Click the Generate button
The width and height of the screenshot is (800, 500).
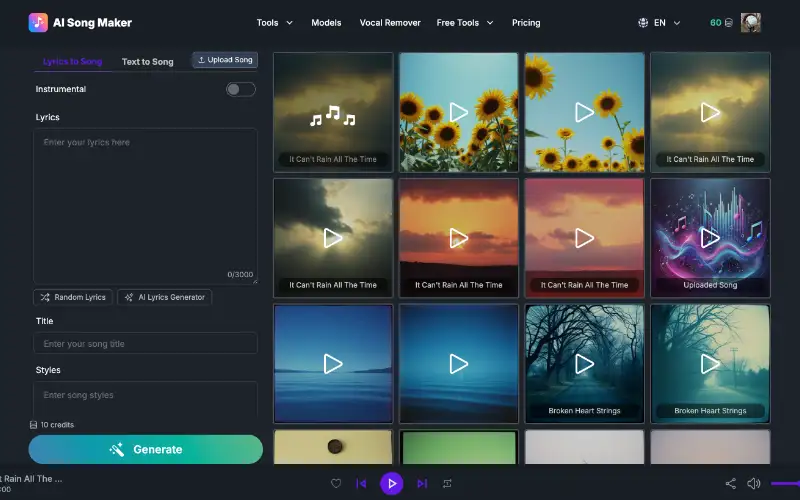[145, 449]
